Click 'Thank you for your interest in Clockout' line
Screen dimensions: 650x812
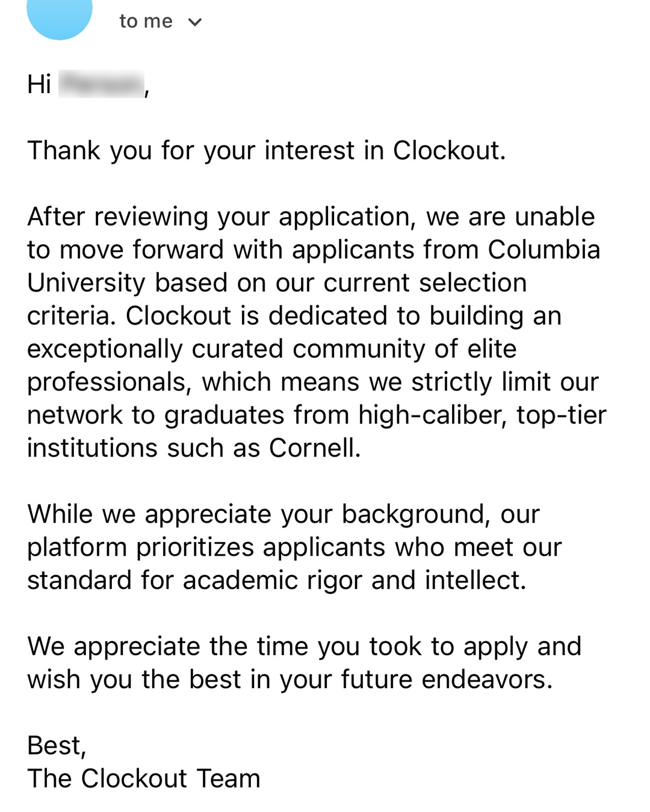[x=267, y=150]
